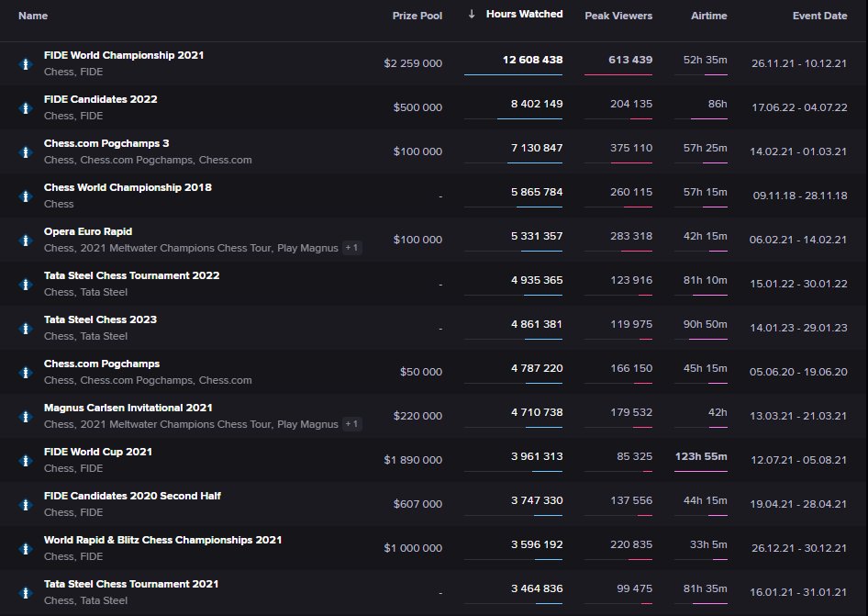Sort by Name column header

[33, 16]
